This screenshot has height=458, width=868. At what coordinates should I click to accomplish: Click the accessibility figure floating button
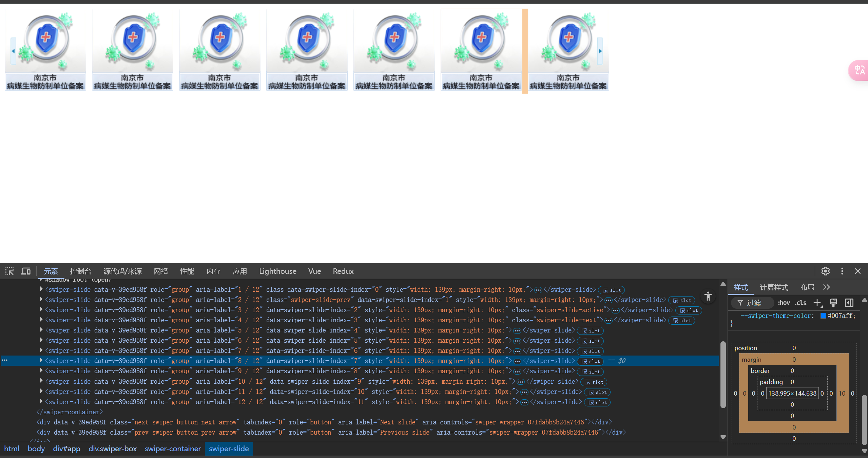pyautogui.click(x=708, y=296)
